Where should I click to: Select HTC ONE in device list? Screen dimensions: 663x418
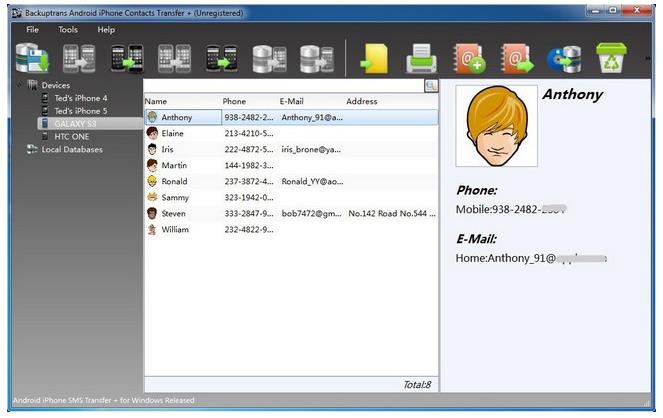73,136
